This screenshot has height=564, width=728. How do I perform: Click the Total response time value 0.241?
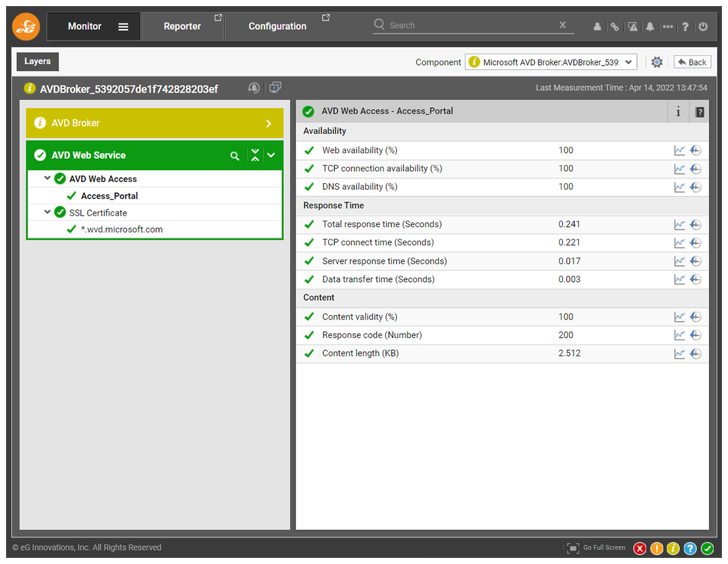(569, 224)
